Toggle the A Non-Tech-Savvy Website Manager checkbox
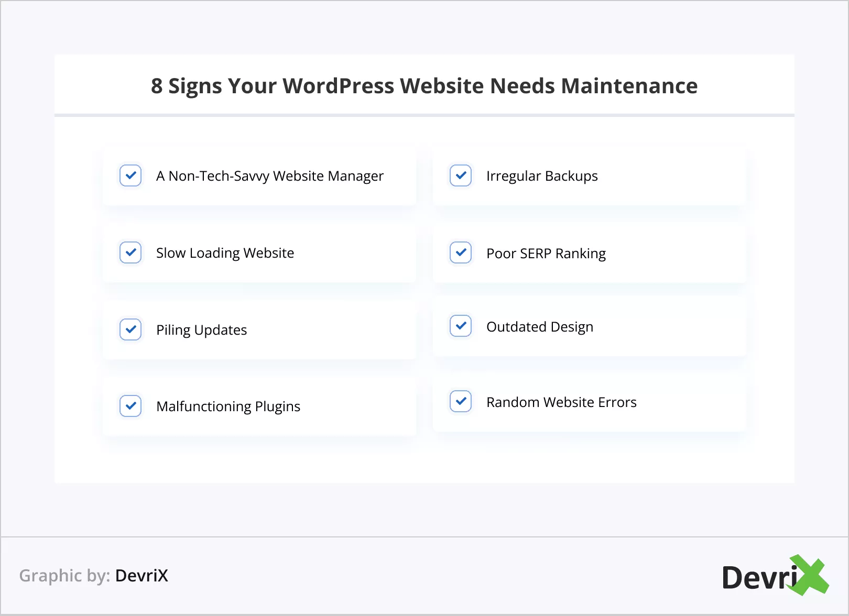The width and height of the screenshot is (849, 616). (x=130, y=175)
